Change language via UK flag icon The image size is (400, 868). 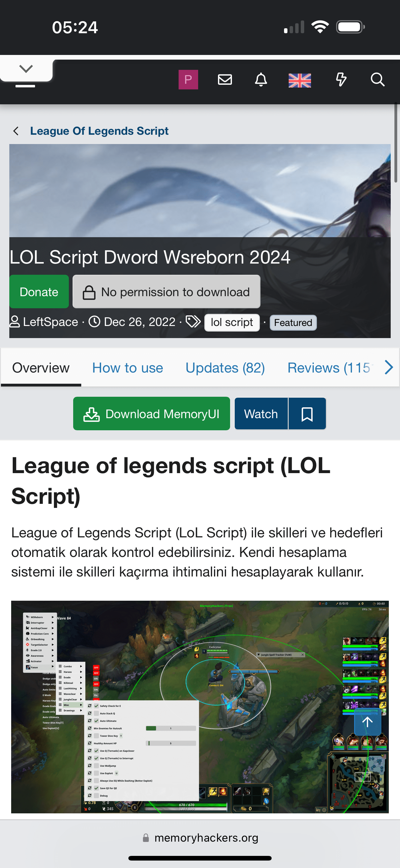(x=300, y=80)
